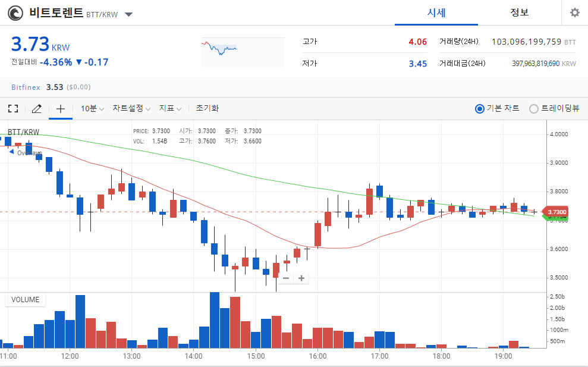Select the 트레이딩뷰 radio button
Screen dimensions: 588x367
pyautogui.click(x=534, y=109)
